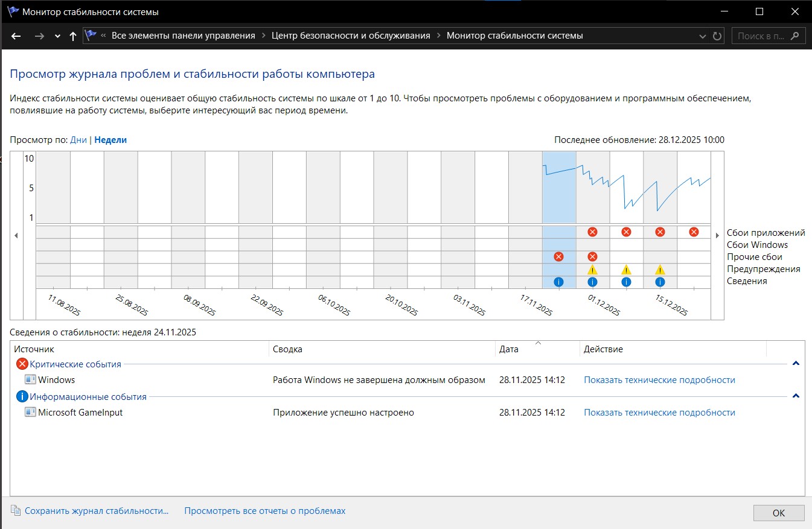Viewport: 812px width, 529px height.
Task: Click the 'Приложение успешно настроено' summary
Action: tap(344, 413)
